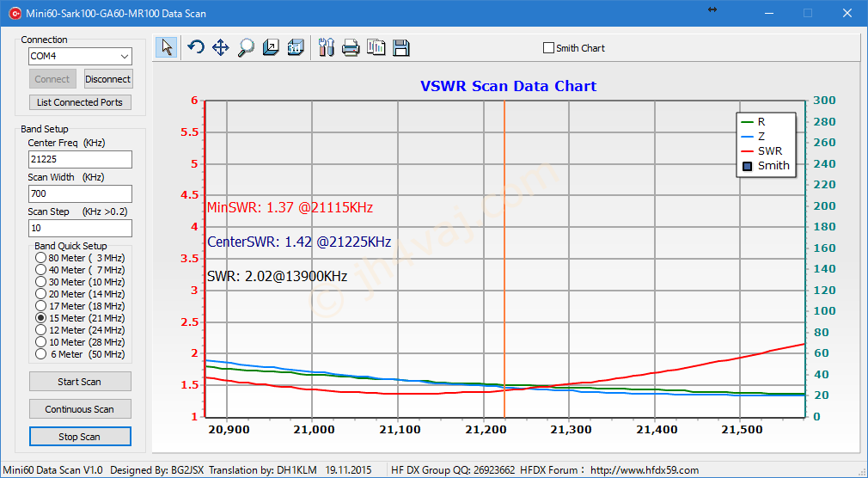Select 6 Meter (50 MHz) band
Viewport: 868px width, 478px height.
point(80,354)
